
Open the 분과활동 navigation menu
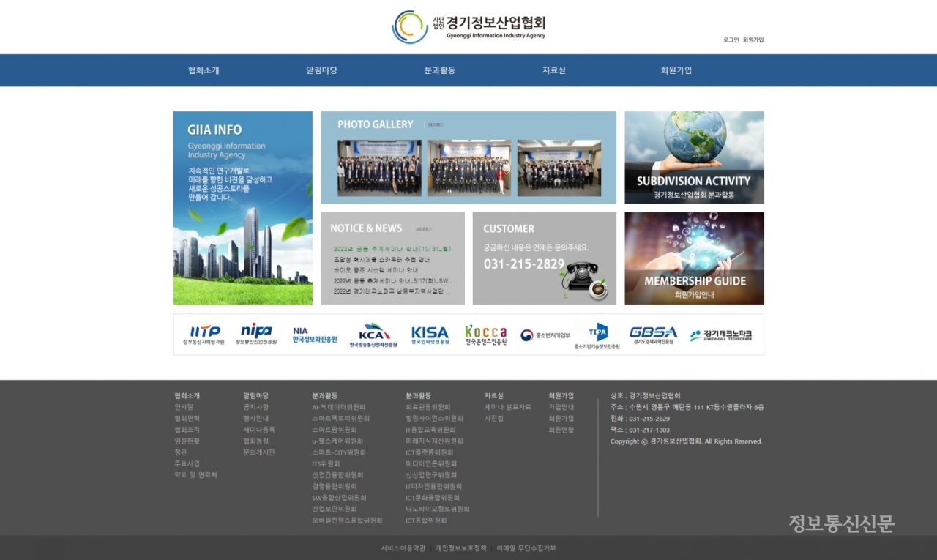click(440, 70)
